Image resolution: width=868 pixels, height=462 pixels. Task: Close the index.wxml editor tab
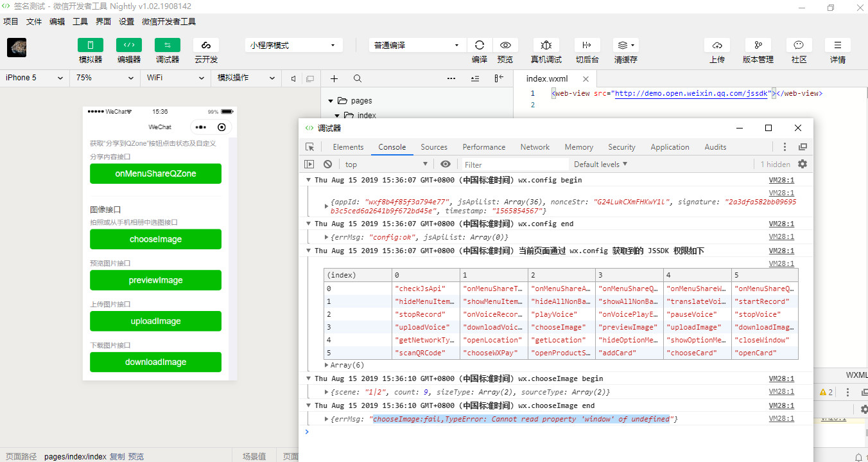(585, 78)
